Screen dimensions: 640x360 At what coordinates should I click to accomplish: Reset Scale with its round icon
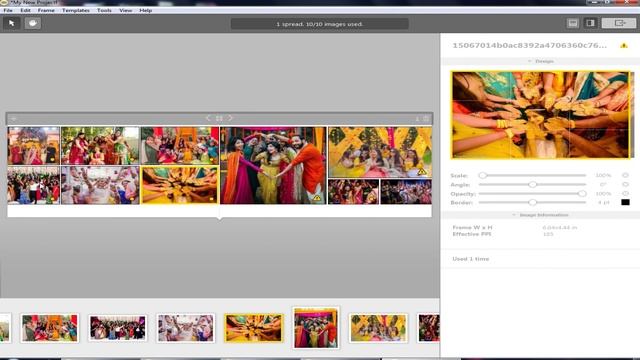pos(625,175)
